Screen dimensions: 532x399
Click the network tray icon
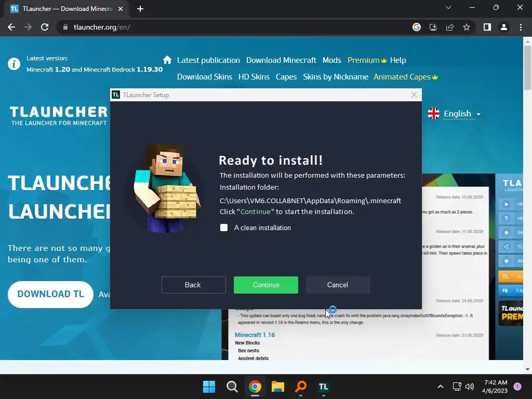(x=457, y=387)
